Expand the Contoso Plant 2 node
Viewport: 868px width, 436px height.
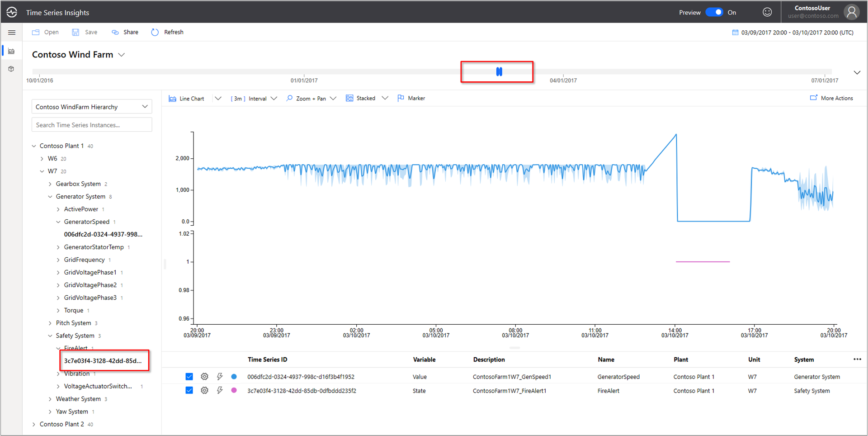(34, 424)
